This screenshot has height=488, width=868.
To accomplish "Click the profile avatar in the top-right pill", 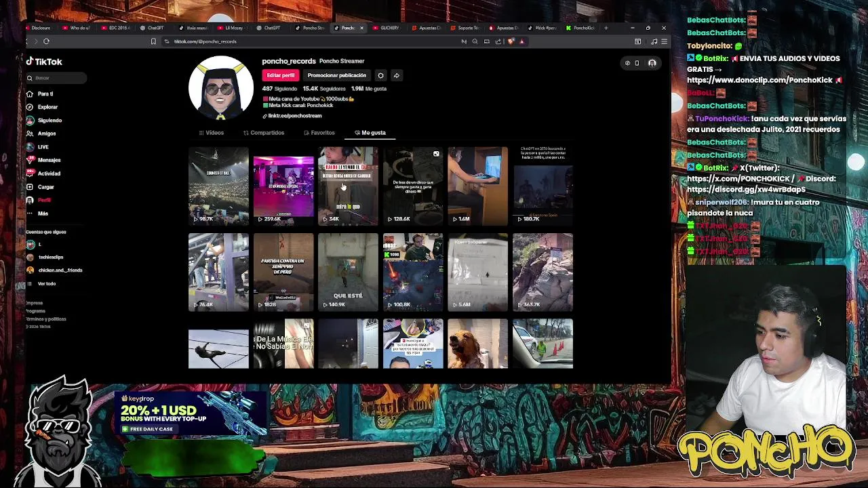I will point(652,63).
